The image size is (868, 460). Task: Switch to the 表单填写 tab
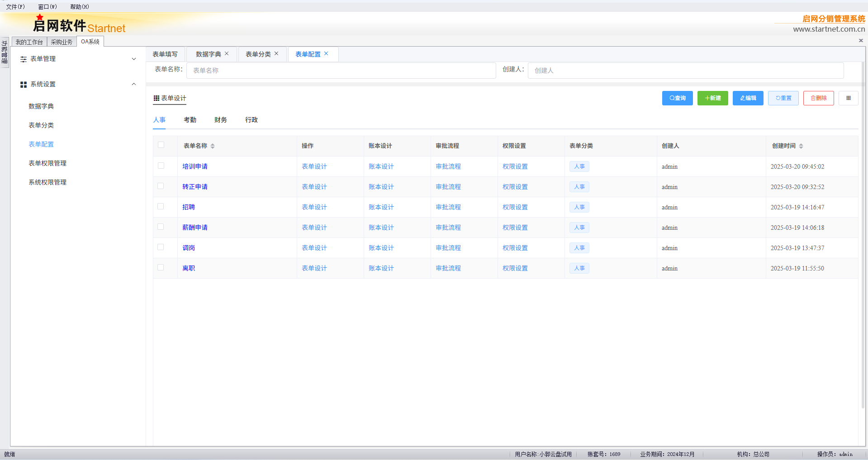pos(165,54)
